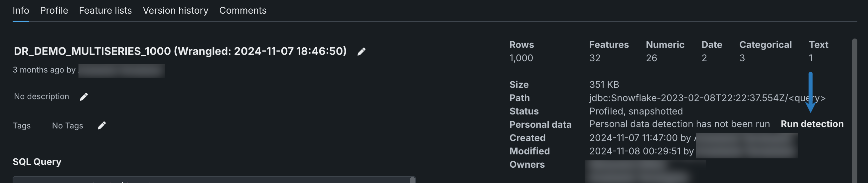Viewport: 868px width, 183px height.
Task: Go to the Feature lists tab
Action: [105, 11]
